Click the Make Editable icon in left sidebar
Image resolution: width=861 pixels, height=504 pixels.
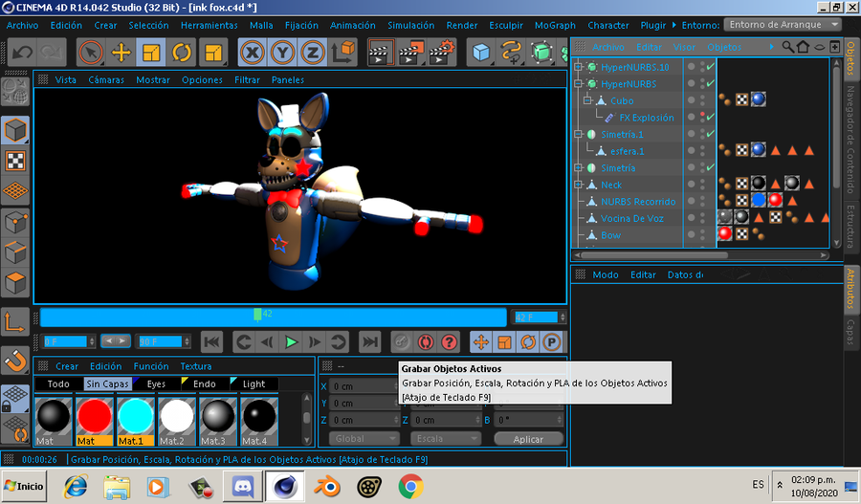point(15,92)
